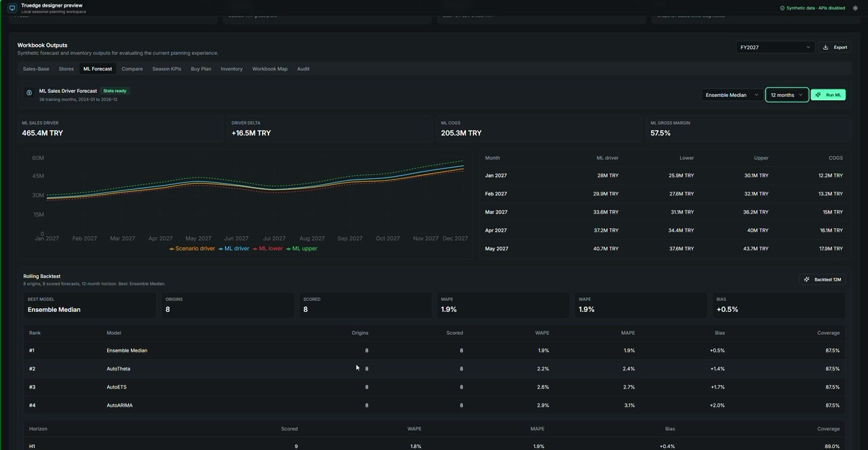Go to the Buy Plan tab

point(201,69)
